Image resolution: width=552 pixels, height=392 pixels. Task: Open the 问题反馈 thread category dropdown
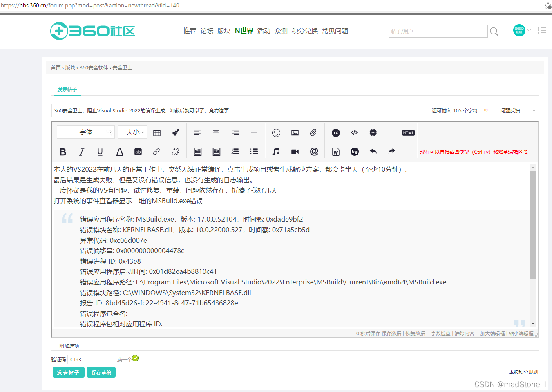click(x=510, y=110)
